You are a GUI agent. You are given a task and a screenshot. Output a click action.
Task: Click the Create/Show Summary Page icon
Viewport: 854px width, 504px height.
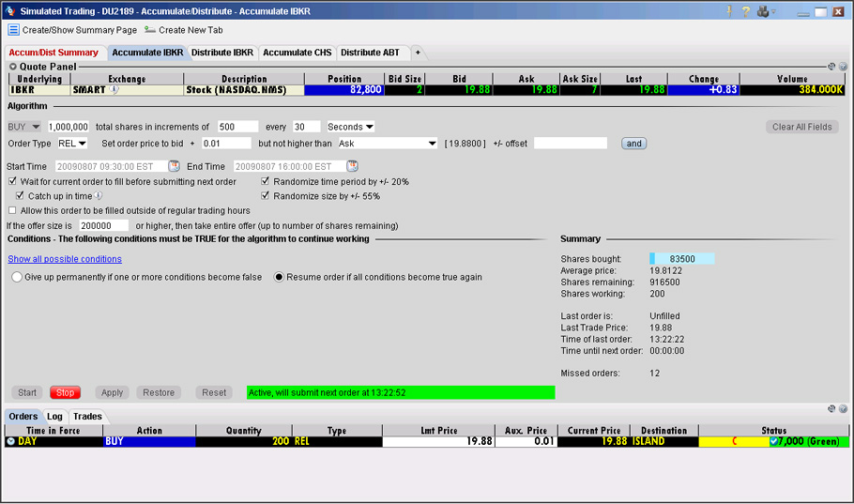pyautogui.click(x=13, y=30)
